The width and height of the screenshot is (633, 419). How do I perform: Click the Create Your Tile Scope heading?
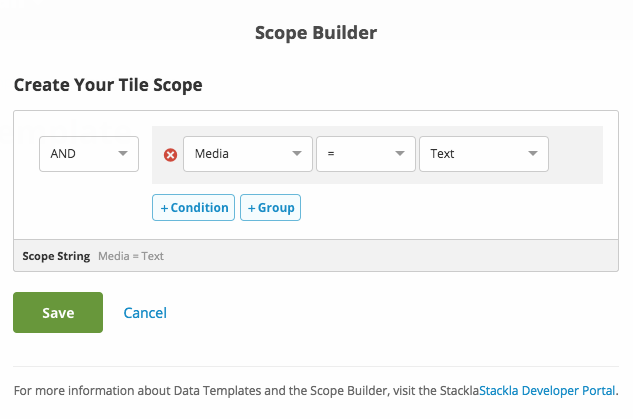tap(108, 85)
